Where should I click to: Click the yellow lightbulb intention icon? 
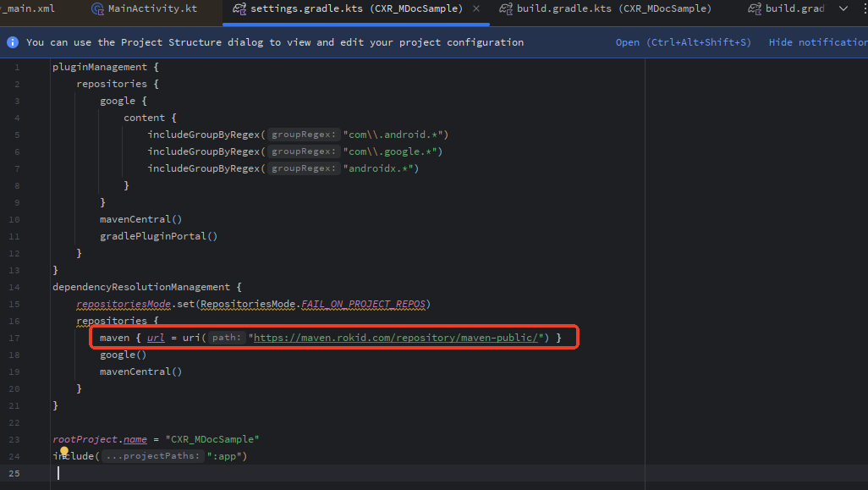click(x=64, y=452)
